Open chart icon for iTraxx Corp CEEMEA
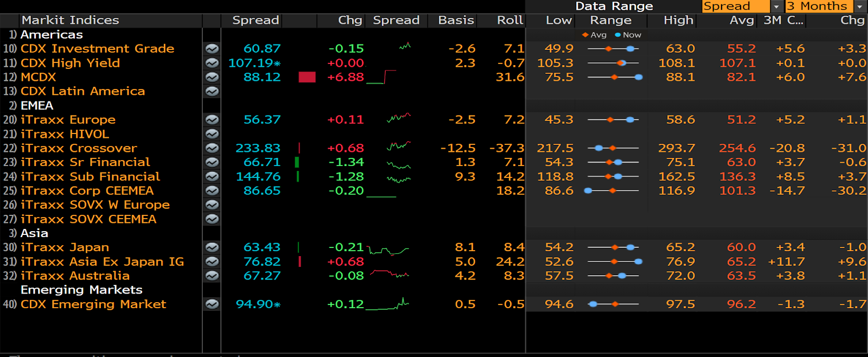Image resolution: width=868 pixels, height=357 pixels. (212, 190)
